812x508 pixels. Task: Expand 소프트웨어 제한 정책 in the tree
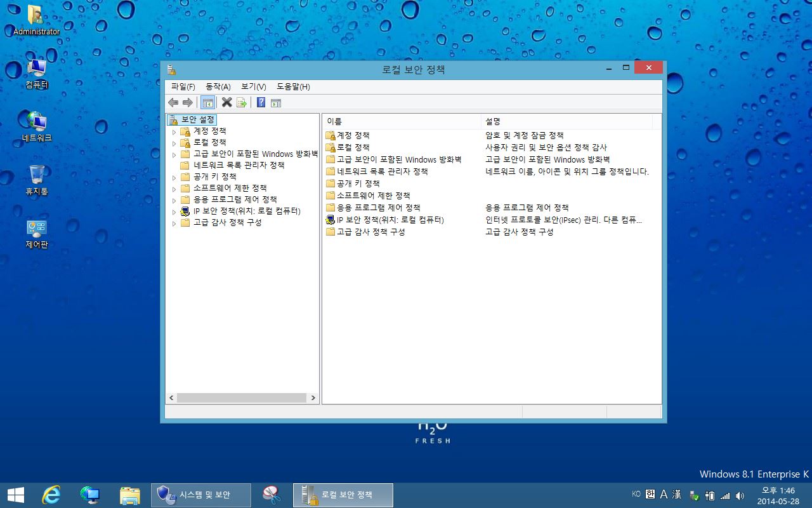[x=174, y=189]
